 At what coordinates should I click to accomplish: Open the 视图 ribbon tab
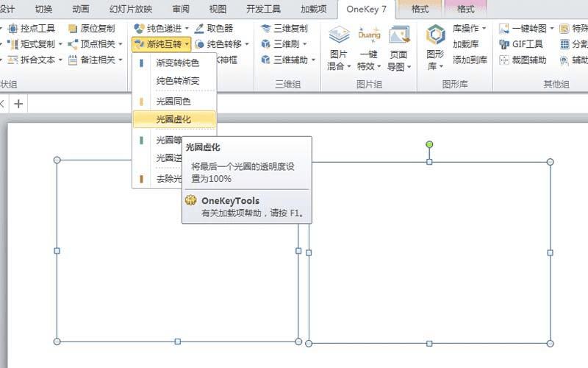pyautogui.click(x=218, y=10)
